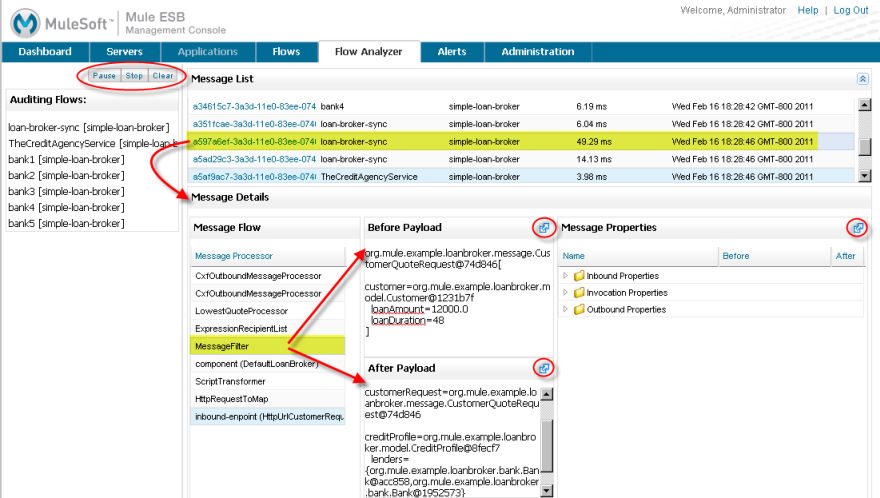Image resolution: width=880 pixels, height=498 pixels.
Task: Expand the Invocation Properties tree node
Action: click(x=565, y=293)
